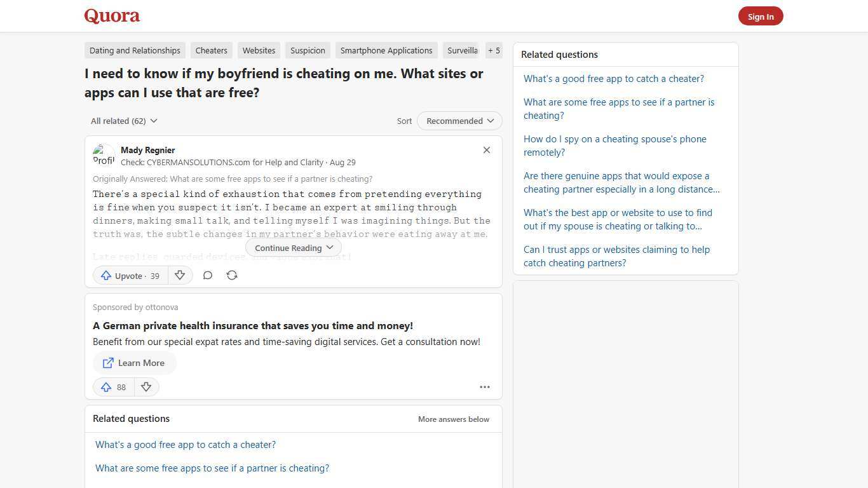Upvote Mady Regnier's answer
The width and height of the screenshot is (868, 488).
tap(129, 275)
